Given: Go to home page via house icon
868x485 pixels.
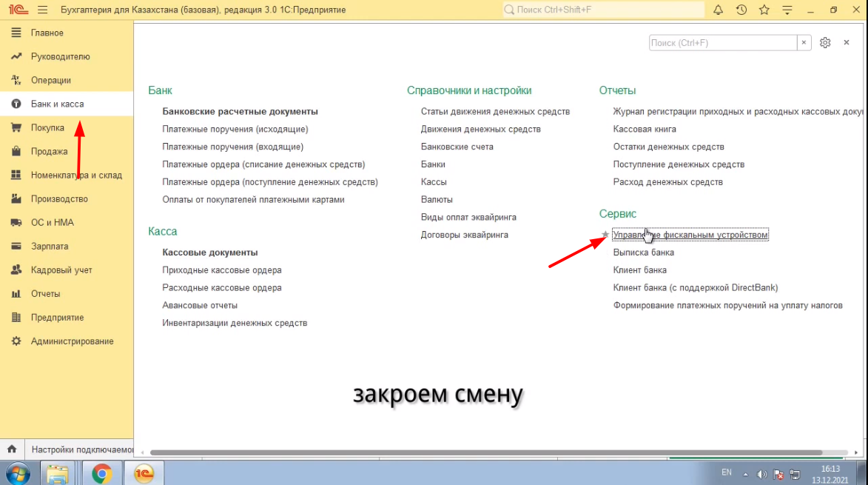Looking at the screenshot, I should 12,449.
